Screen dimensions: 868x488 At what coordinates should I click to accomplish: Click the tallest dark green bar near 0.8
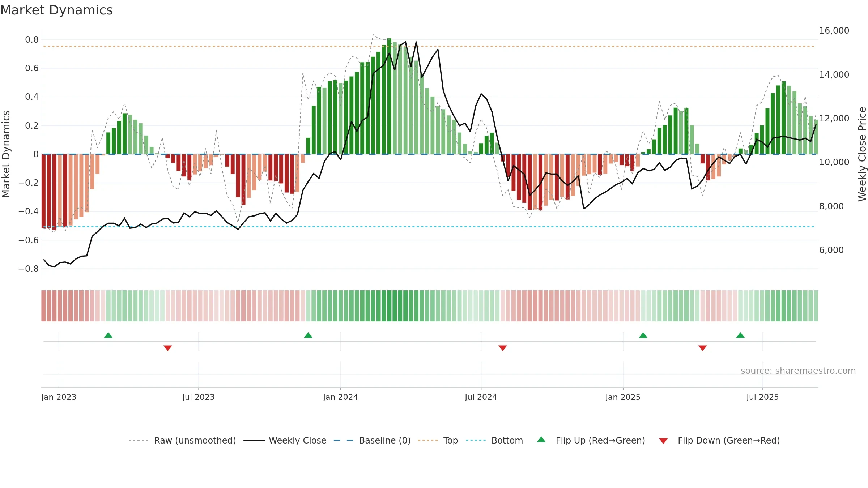point(389,96)
